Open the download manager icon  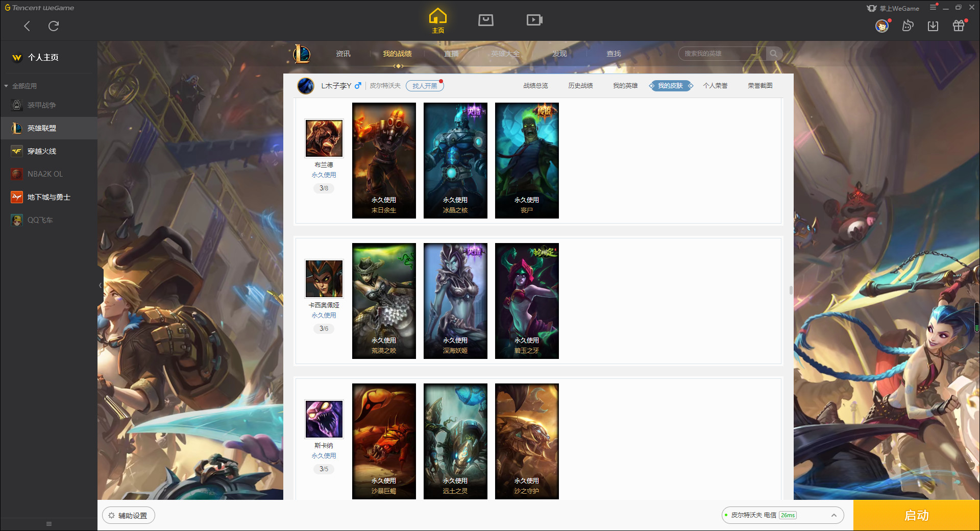click(x=933, y=26)
